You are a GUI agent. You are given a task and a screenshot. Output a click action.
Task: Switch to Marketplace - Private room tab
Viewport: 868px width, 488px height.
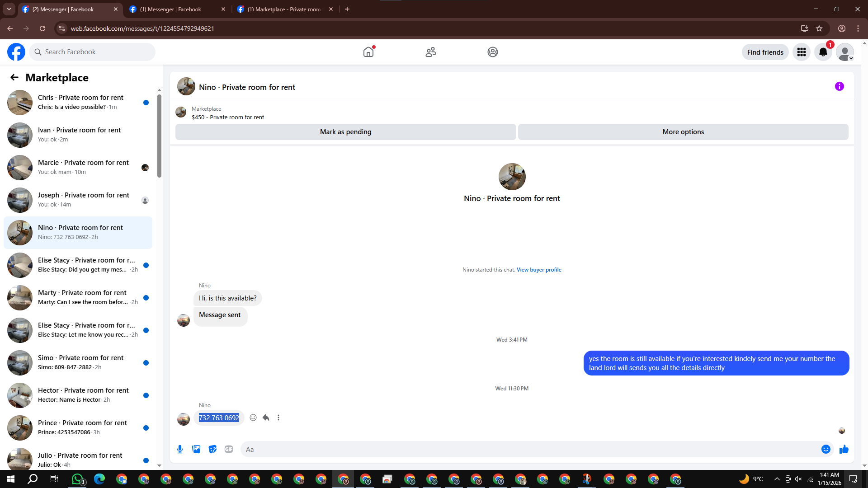[284, 9]
